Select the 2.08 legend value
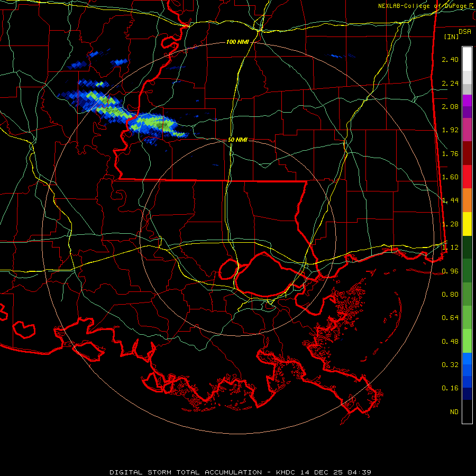Screen dimensions: 476x476 [450, 106]
